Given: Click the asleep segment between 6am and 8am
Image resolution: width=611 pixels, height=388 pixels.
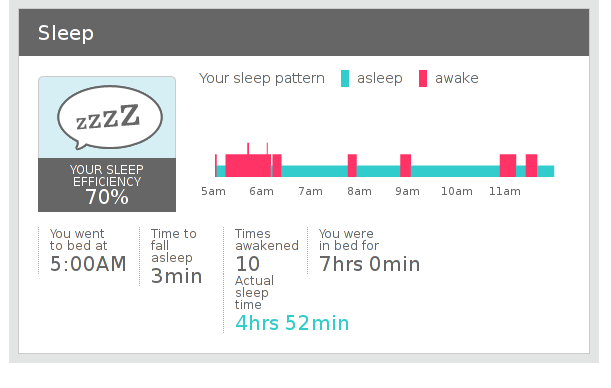Looking at the screenshot, I should coord(314,171).
